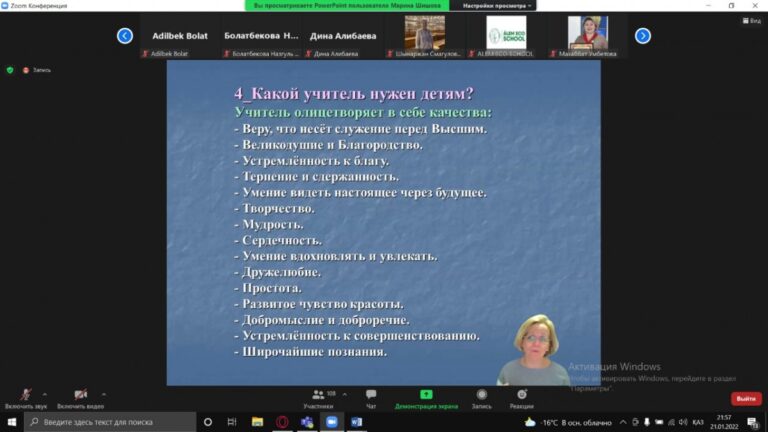This screenshot has height=432, width=768.
Task: Open the Реакции reactions menu
Action: click(521, 396)
